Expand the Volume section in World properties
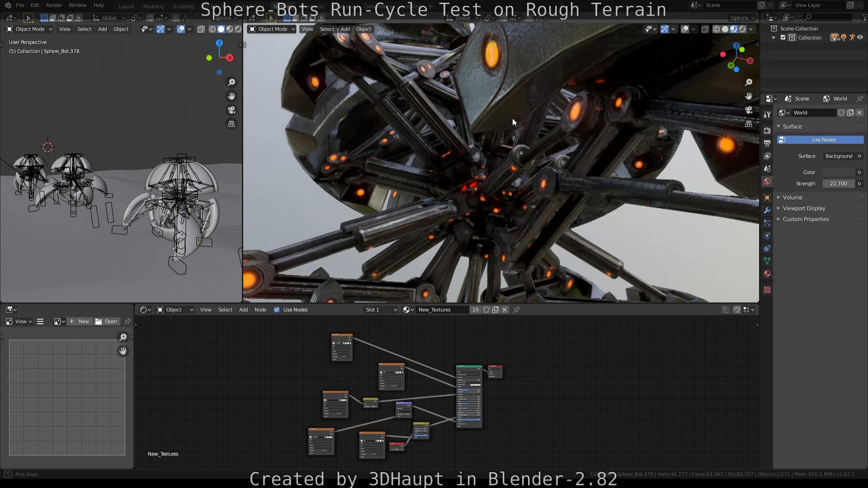 point(793,197)
